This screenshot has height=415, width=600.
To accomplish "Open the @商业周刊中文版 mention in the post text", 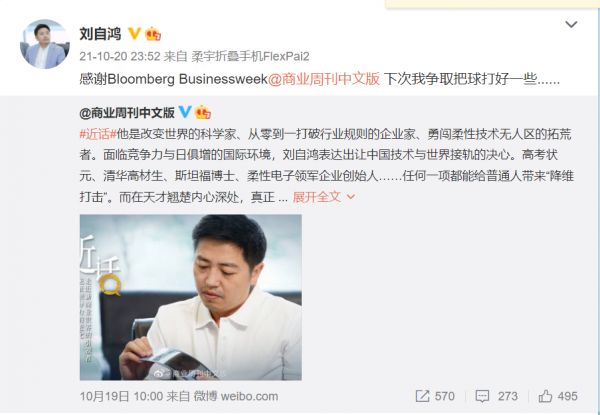I will tap(324, 79).
